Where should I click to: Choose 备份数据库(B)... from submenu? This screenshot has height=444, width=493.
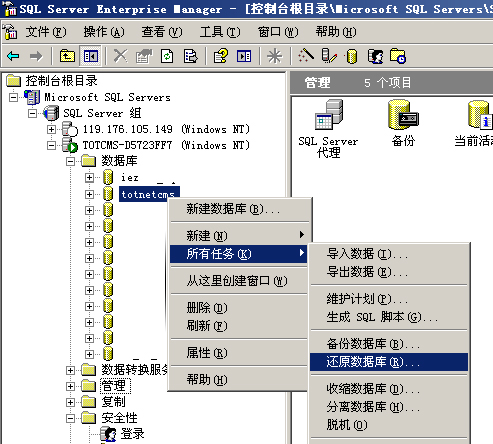pos(389,344)
